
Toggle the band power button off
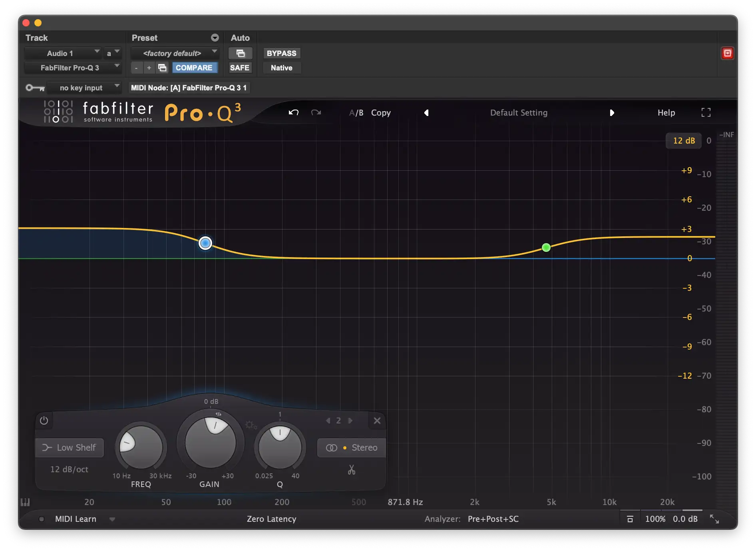(44, 421)
